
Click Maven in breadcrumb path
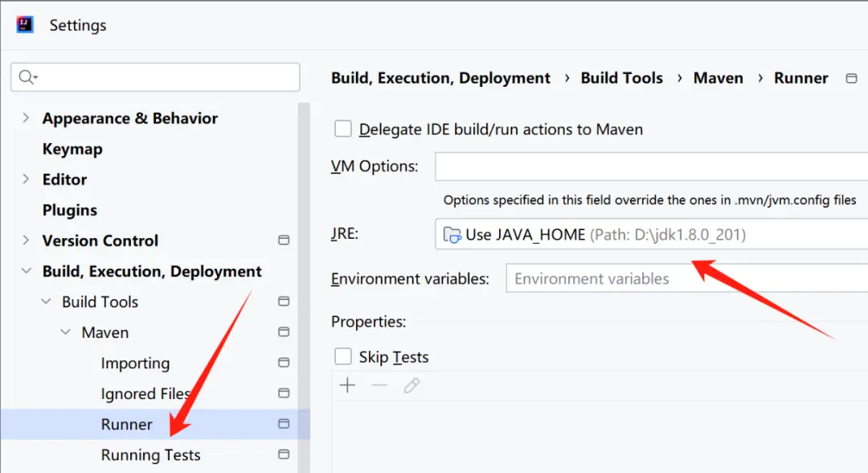pyautogui.click(x=718, y=78)
